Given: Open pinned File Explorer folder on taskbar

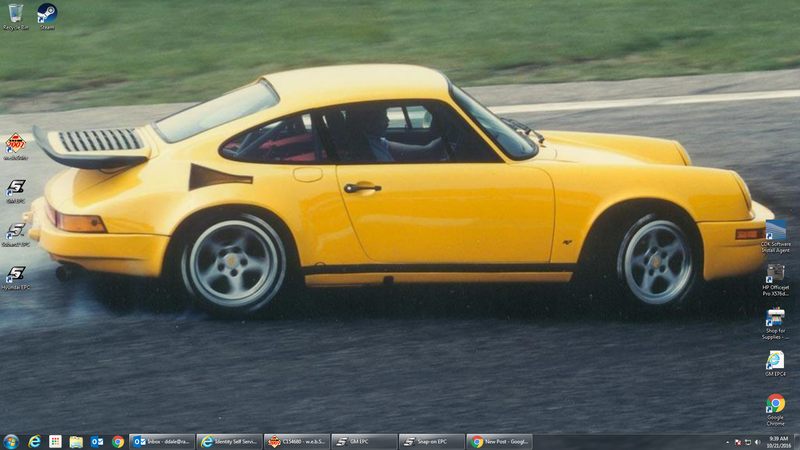Looking at the screenshot, I should point(76,442).
